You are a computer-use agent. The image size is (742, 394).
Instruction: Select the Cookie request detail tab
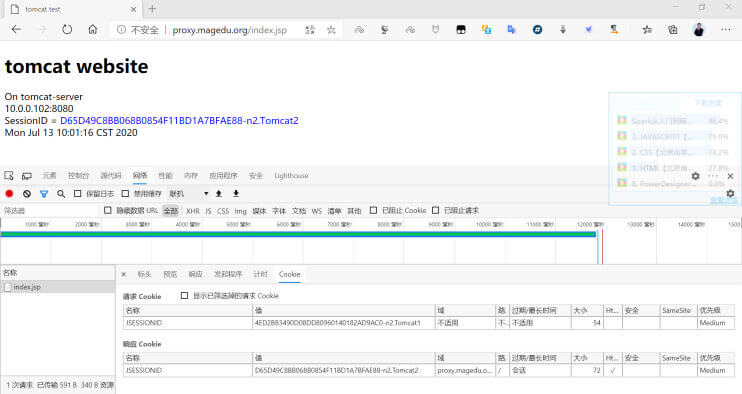[290, 274]
